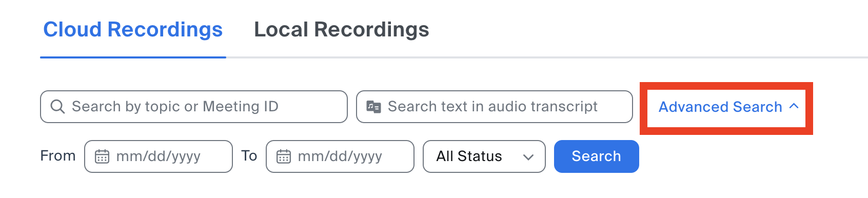The image size is (868, 198).
Task: Click the To date mm/dd/yyyy field
Action: 340,156
